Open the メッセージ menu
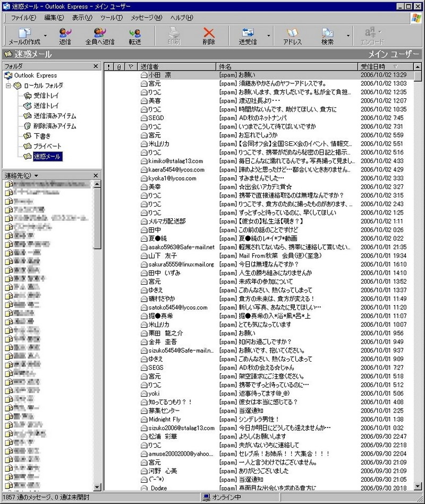This screenshot has height=504, width=425. pyautogui.click(x=146, y=18)
